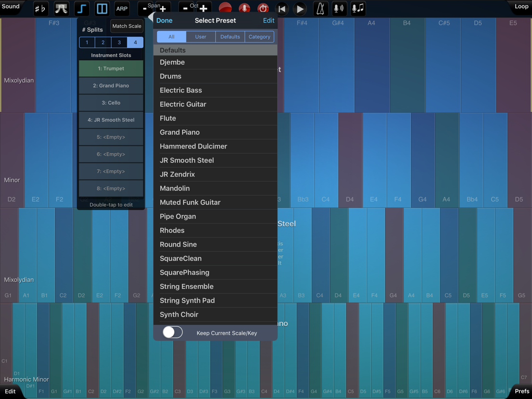Screen dimensions: 532x399
Task: Switch to the Category tab
Action: coord(259,37)
